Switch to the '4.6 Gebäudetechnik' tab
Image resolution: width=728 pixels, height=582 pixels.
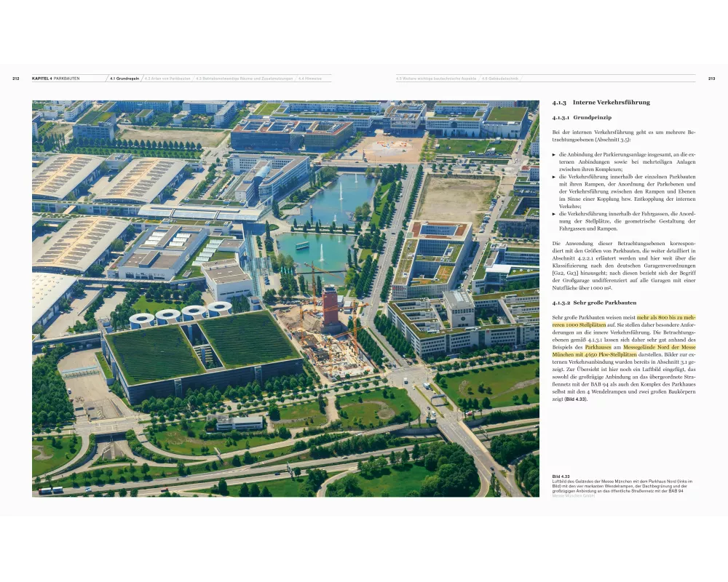[500, 78]
